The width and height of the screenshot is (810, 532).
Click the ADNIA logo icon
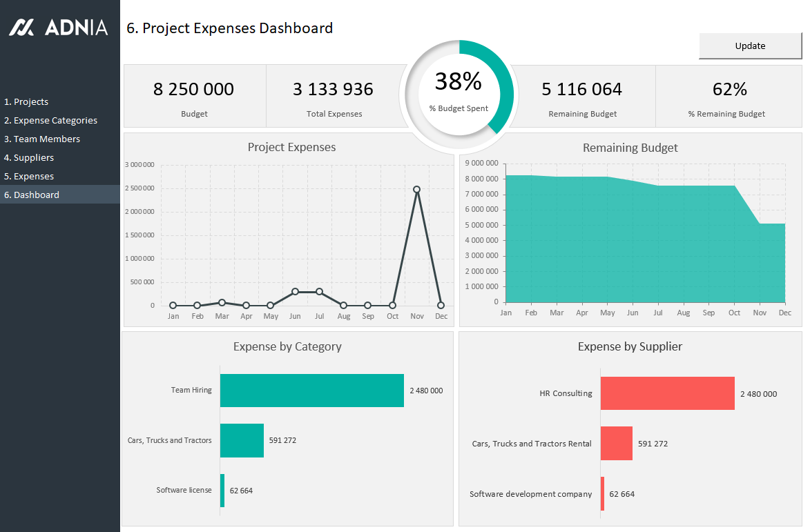(x=21, y=27)
